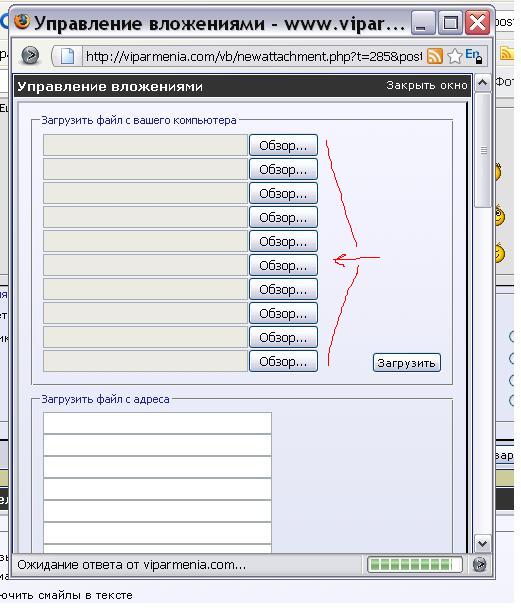Click the RSS icon in the background window's toolbar
The width and height of the screenshot is (521, 609).
click(506, 52)
